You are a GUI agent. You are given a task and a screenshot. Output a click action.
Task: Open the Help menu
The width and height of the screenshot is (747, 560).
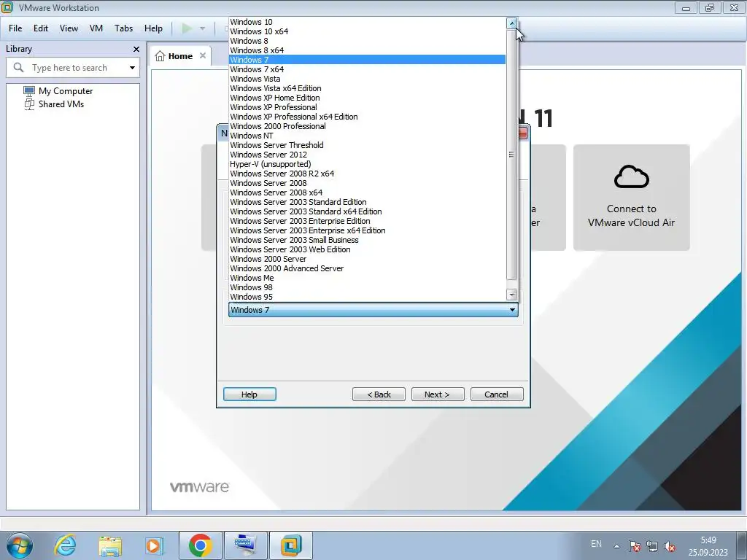tap(153, 28)
